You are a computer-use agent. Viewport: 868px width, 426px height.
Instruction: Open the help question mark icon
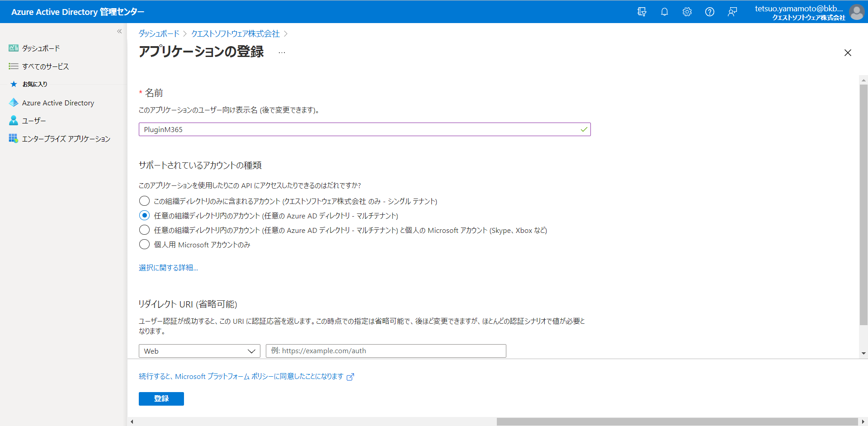click(709, 12)
